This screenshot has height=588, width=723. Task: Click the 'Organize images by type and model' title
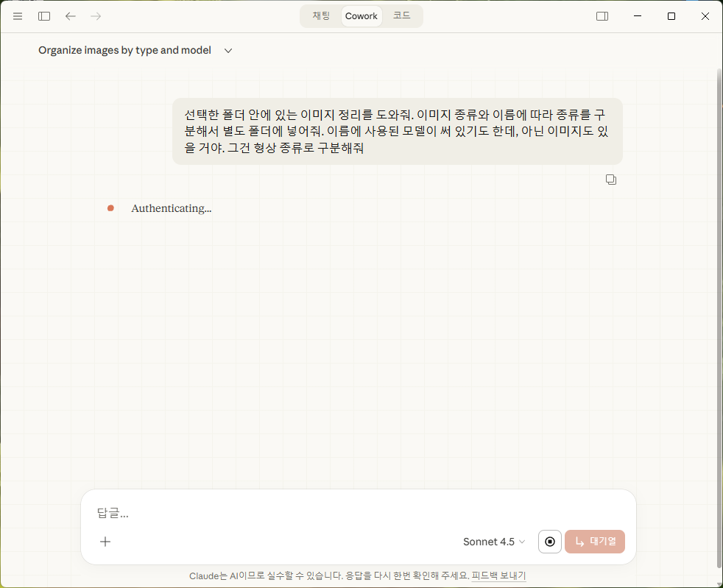(x=124, y=51)
